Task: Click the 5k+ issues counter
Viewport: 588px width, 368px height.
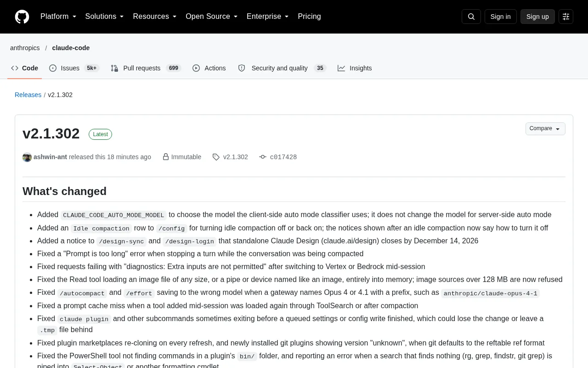Action: (92, 68)
